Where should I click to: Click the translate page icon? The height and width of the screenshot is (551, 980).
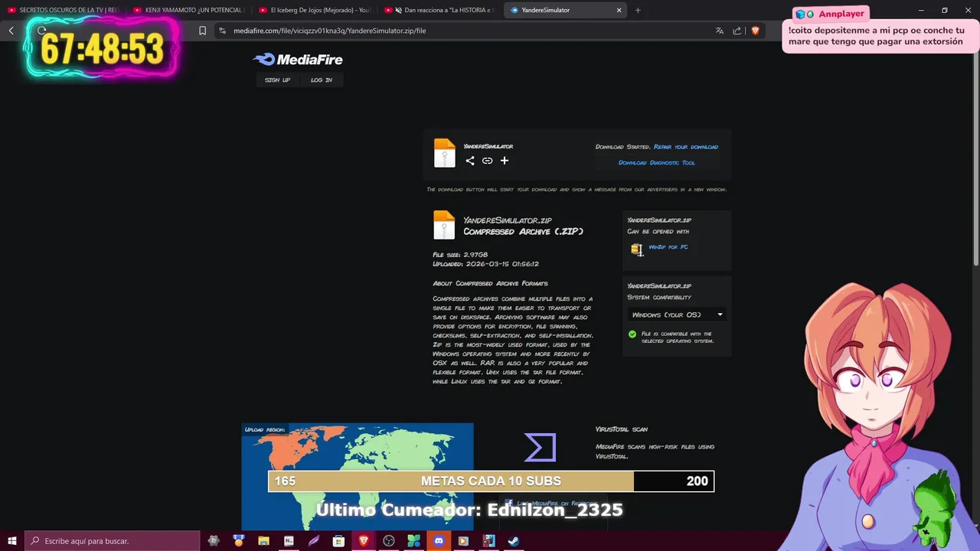coord(720,31)
